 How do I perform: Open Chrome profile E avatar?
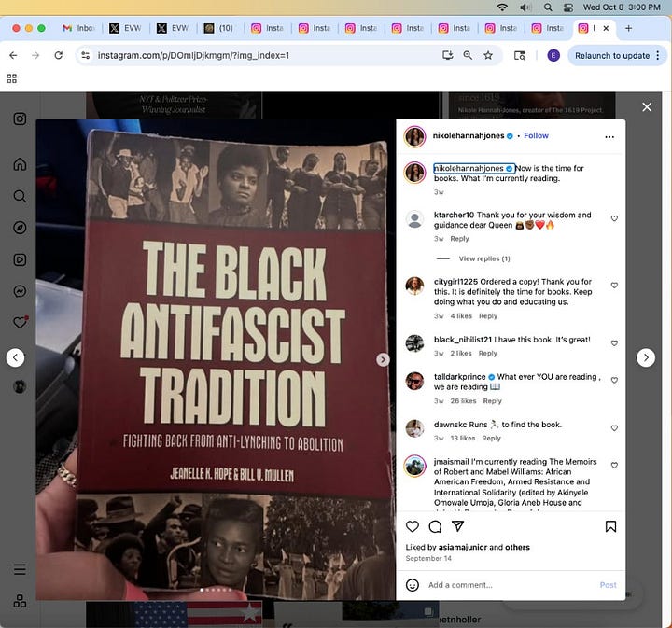tap(553, 55)
